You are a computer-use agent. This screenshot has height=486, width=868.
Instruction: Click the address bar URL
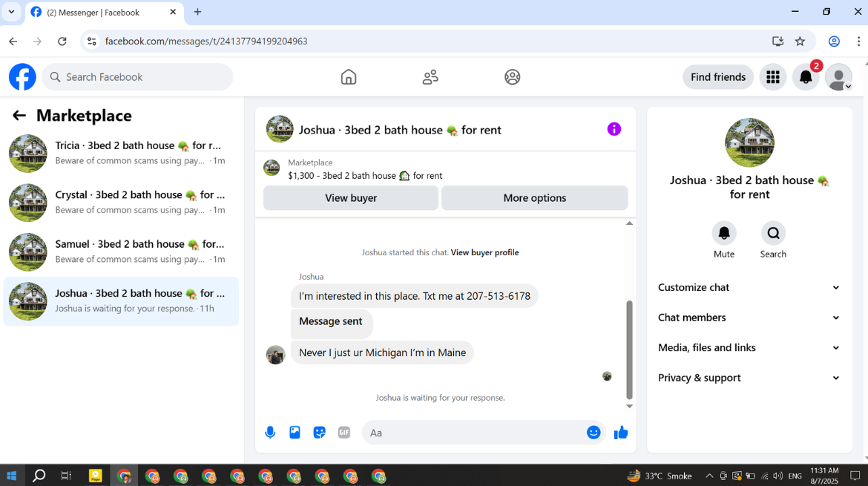(206, 41)
